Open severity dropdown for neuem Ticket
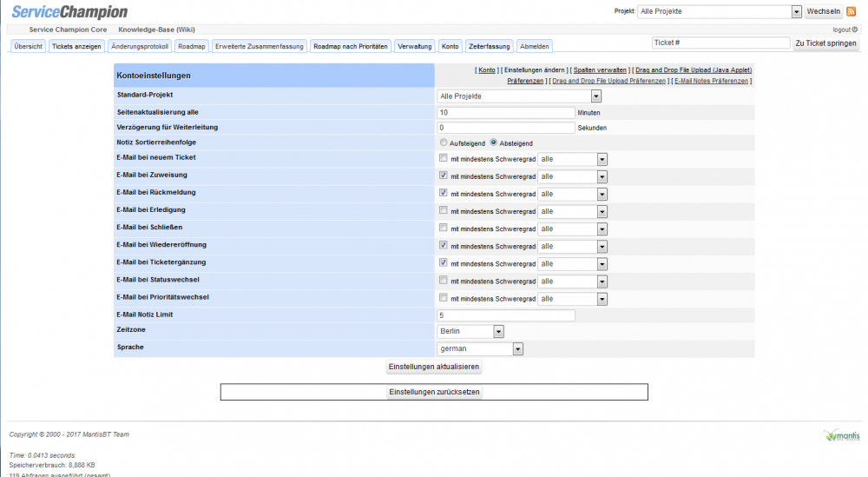 point(572,160)
